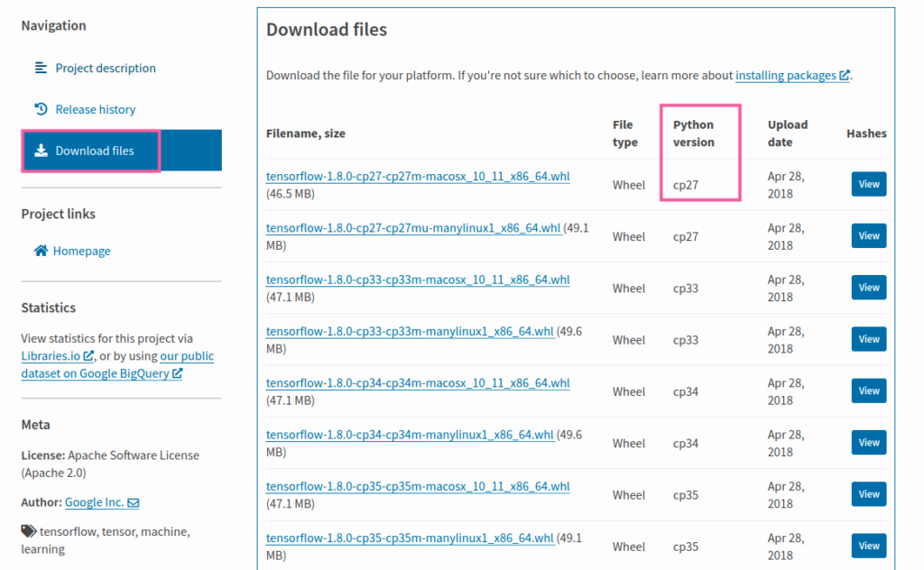View hashes for cp27mu manylinux1 wheel

coord(869,236)
